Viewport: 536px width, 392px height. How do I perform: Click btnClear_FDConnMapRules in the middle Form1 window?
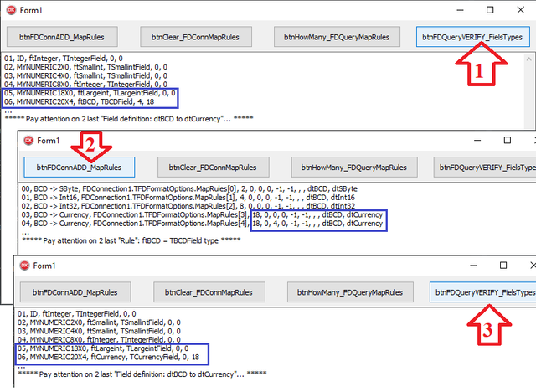pos(213,168)
